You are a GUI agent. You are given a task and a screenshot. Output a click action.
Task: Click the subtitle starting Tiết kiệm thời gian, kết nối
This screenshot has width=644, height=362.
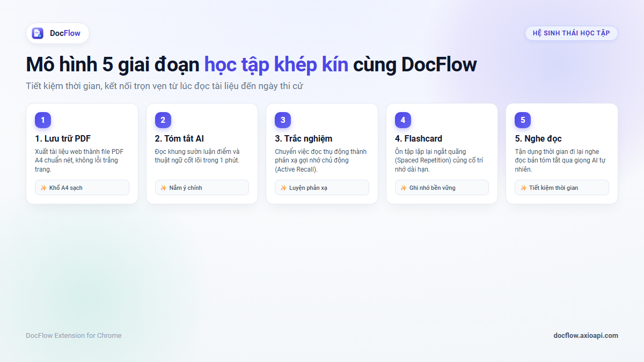click(x=164, y=86)
